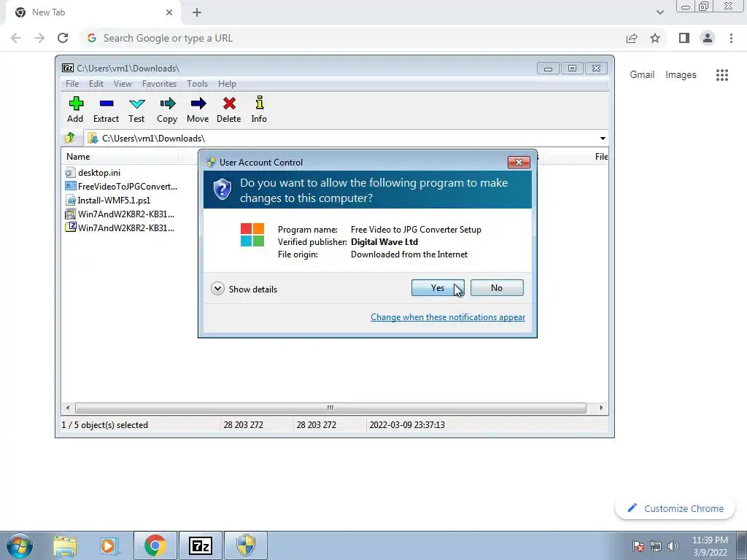
Task: Click the colorful program logo in UAC dialog
Action: [252, 235]
